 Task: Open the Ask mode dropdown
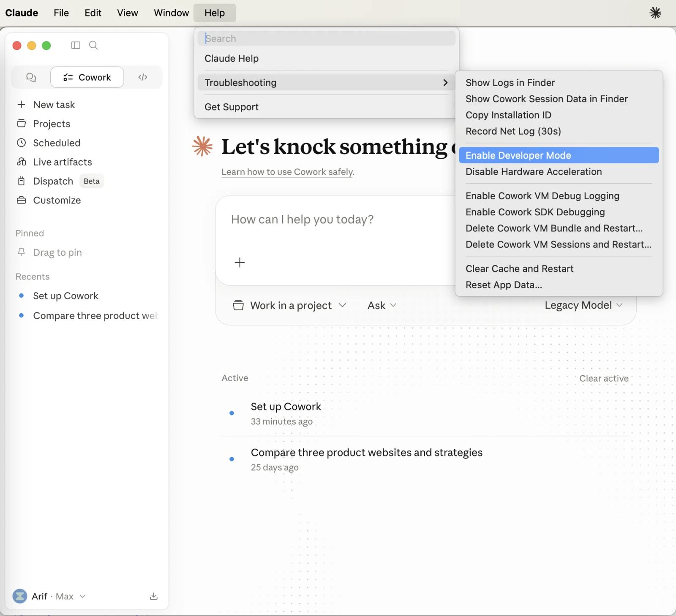tap(382, 305)
